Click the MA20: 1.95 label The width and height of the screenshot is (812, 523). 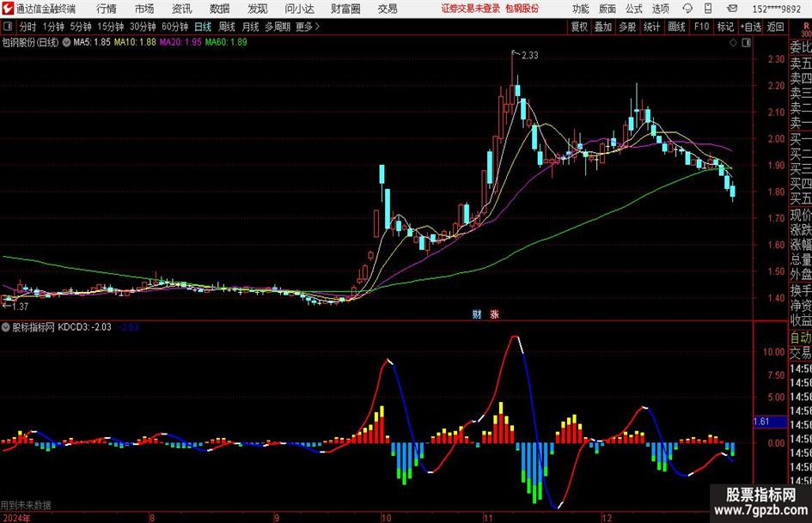(x=180, y=42)
